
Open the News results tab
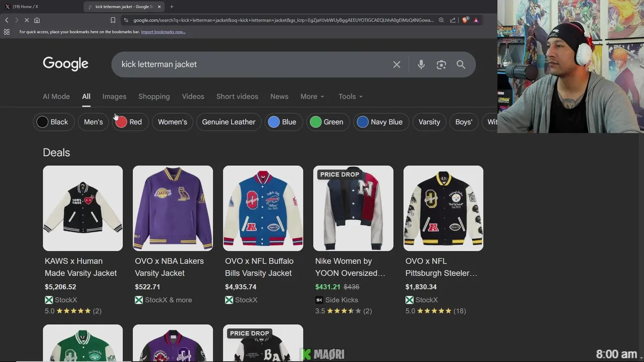[279, 97]
